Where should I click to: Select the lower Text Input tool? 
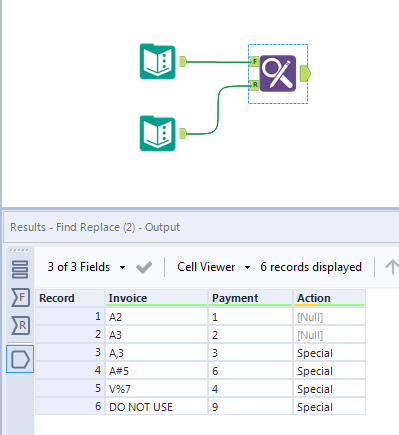click(x=157, y=133)
